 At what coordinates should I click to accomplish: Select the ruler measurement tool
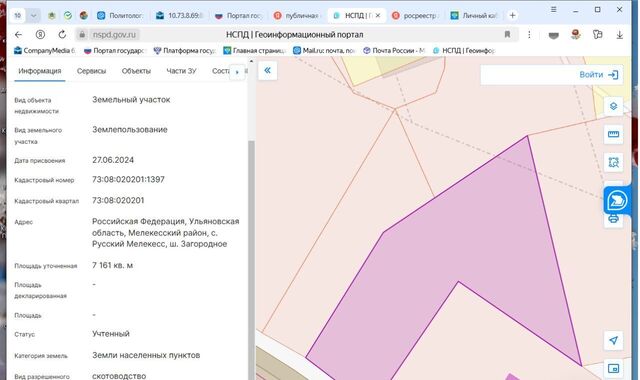click(x=613, y=134)
